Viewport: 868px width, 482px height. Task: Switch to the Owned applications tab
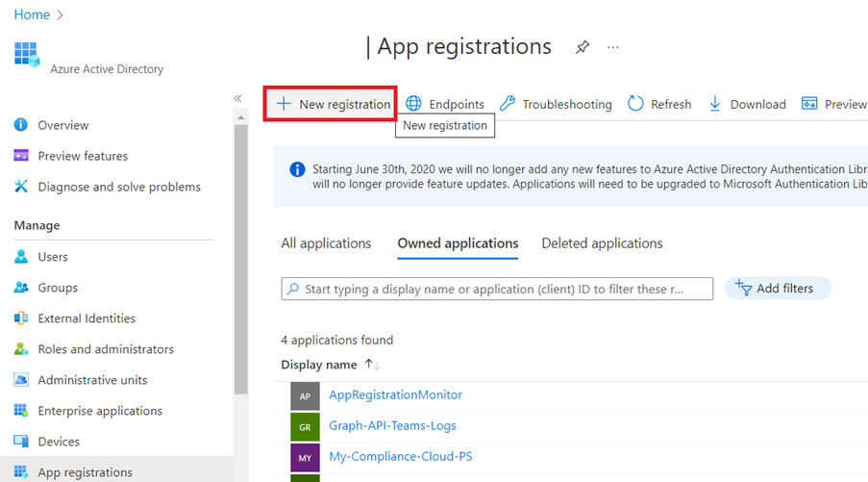point(458,243)
